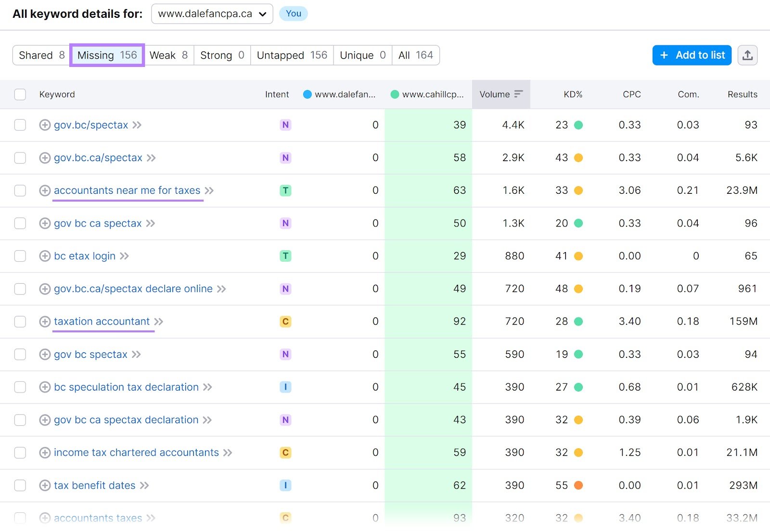The height and width of the screenshot is (532, 770).
Task: Click the You badge beside the domain selector
Action: [x=293, y=13]
